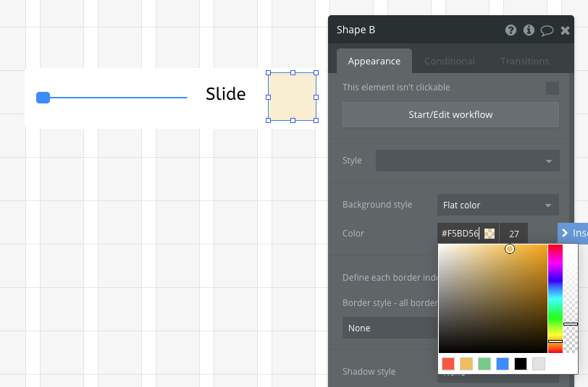Close the Shape B property panel
This screenshot has width=588, height=387.
[565, 30]
